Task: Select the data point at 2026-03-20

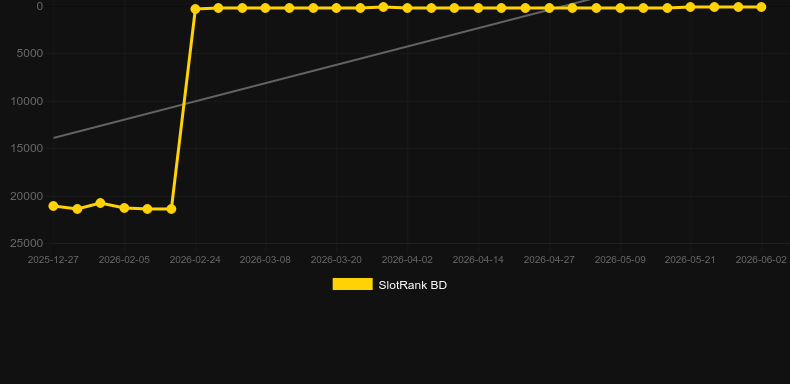Action: click(337, 8)
